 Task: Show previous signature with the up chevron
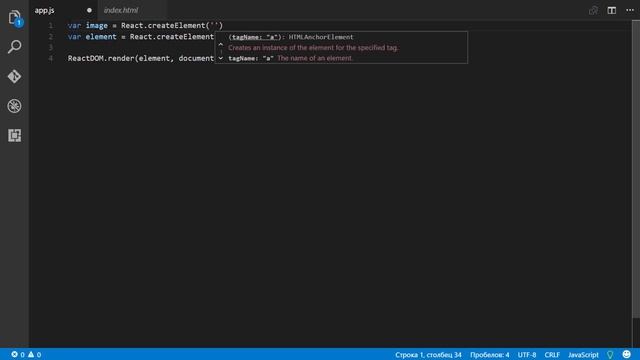click(221, 44)
